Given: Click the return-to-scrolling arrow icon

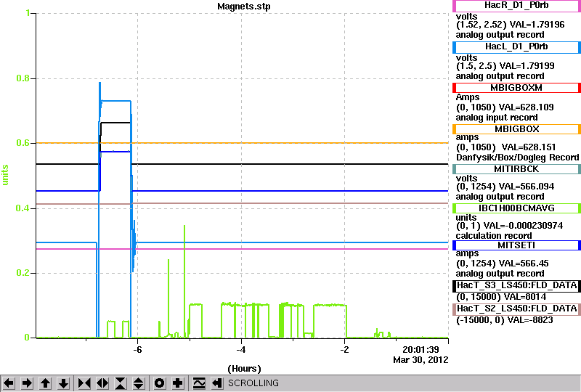Looking at the screenshot, I should (216, 383).
